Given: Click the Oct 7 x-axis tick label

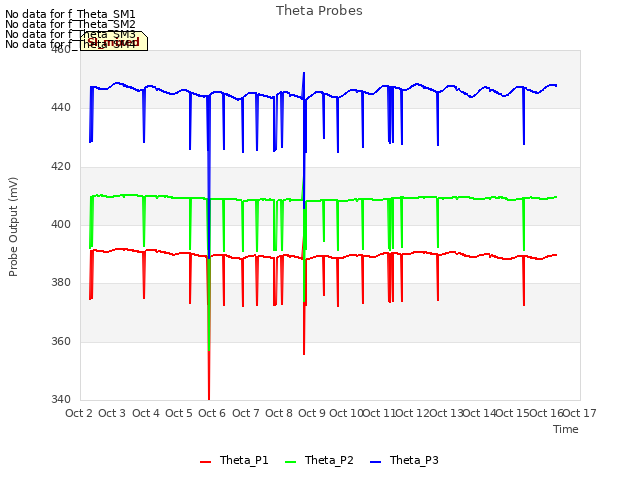Looking at the screenshot, I should [x=246, y=413].
